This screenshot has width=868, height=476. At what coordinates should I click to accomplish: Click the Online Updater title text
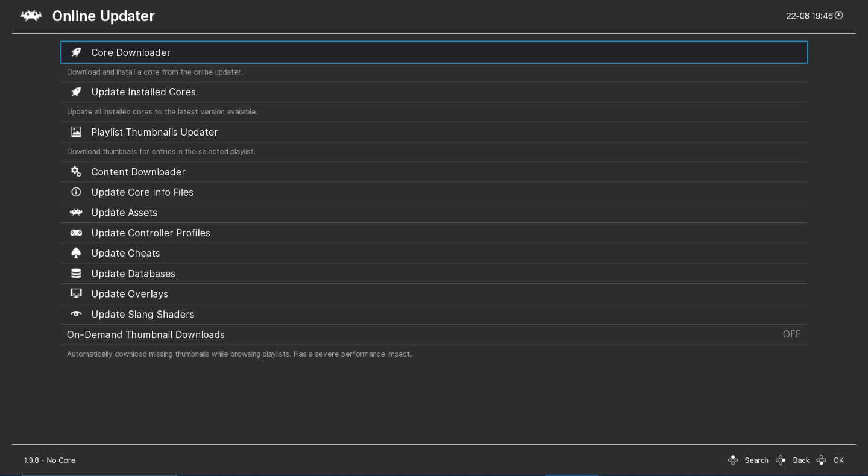104,16
